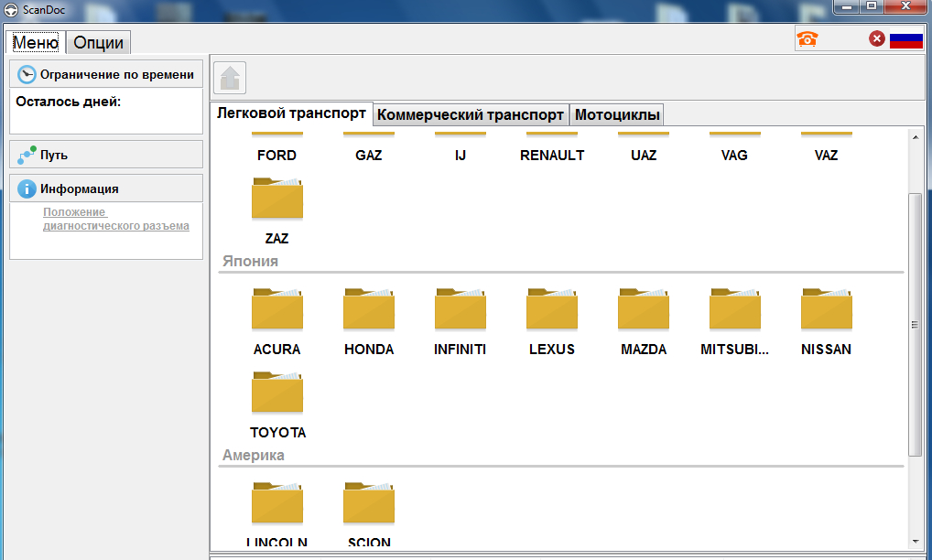This screenshot has height=560, width=932.
Task: Click the clock icon for time limit
Action: pos(27,74)
